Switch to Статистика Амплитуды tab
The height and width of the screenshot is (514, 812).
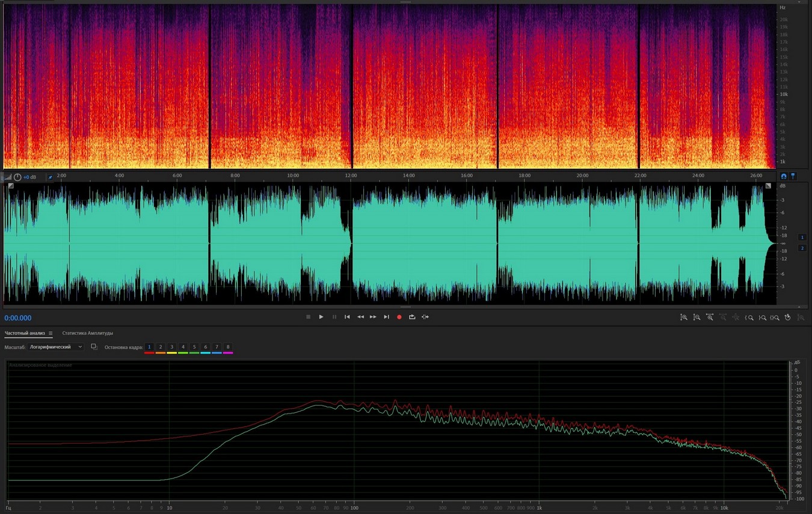pyautogui.click(x=87, y=333)
